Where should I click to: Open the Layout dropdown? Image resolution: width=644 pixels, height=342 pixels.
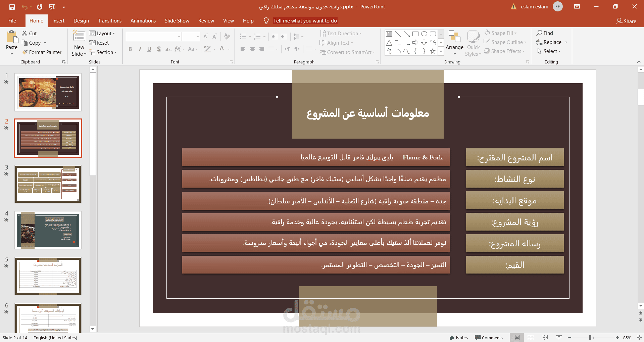[x=102, y=33]
